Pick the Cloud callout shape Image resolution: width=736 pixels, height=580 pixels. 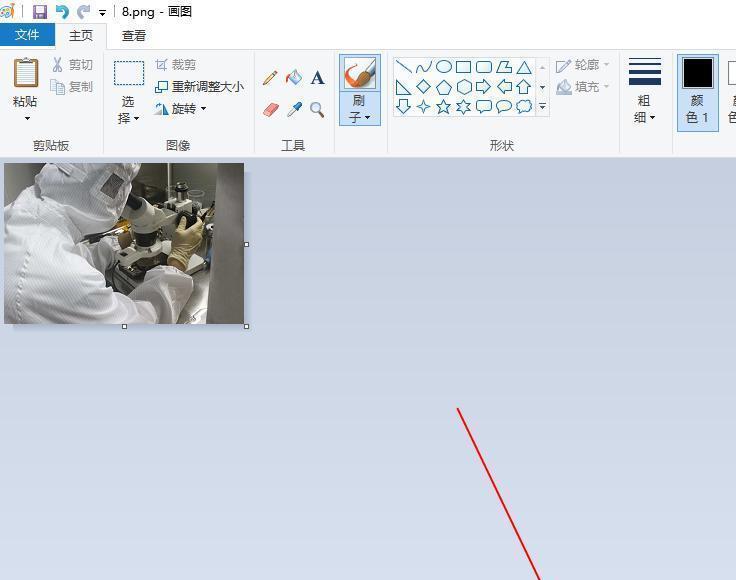[x=524, y=107]
